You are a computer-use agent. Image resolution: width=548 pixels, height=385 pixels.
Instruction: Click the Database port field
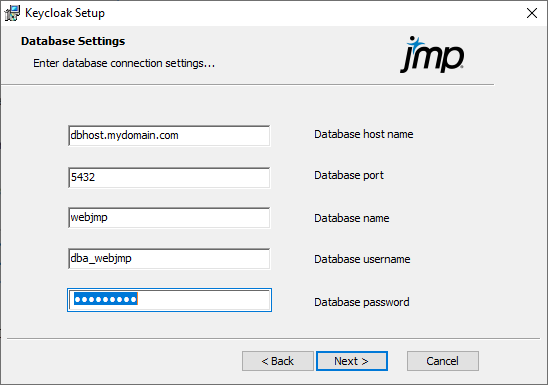(169, 177)
